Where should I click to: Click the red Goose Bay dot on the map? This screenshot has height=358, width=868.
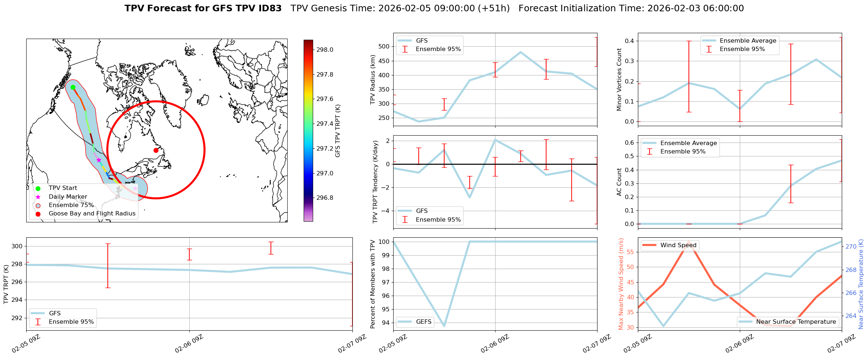[x=156, y=150]
